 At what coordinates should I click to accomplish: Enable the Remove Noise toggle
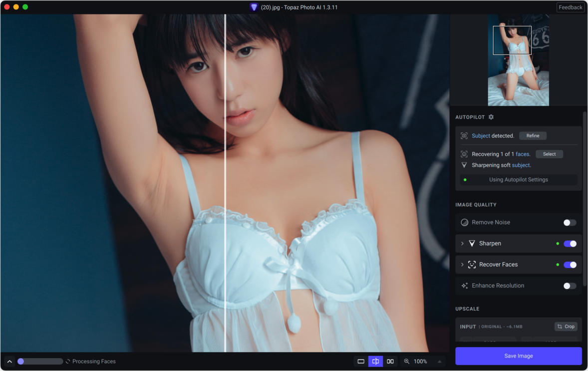tap(570, 223)
